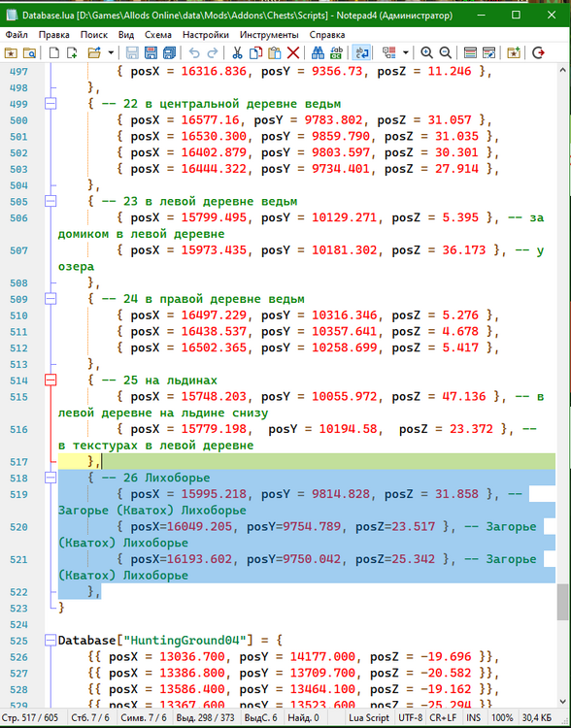
Task: Collapse the fold at line 505
Action: (50, 201)
